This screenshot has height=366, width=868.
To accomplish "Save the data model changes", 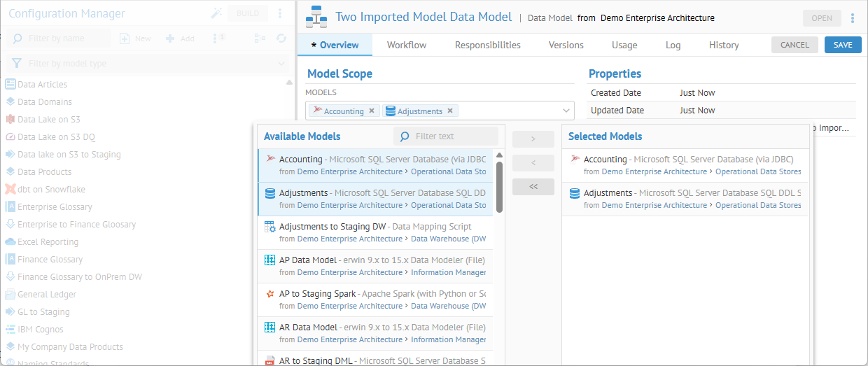I will click(843, 45).
